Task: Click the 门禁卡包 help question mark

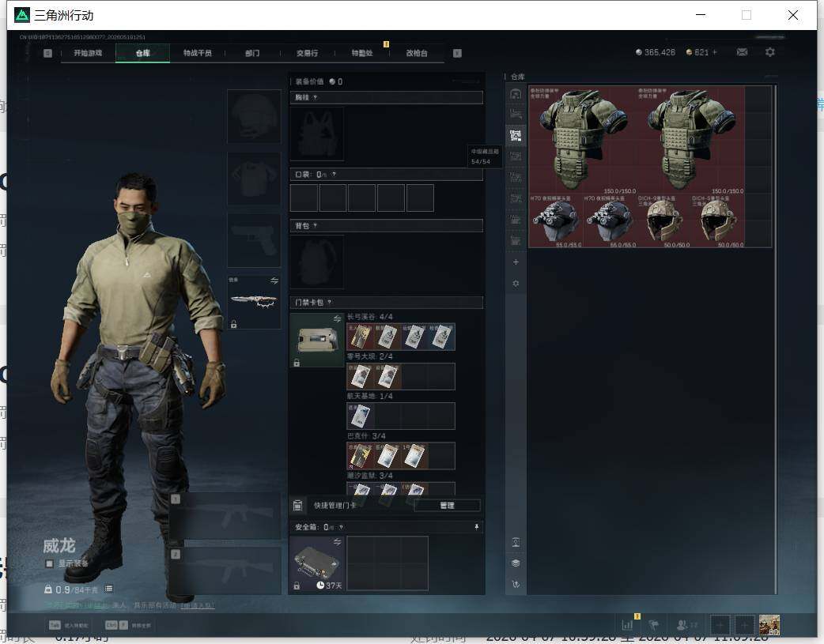Action: click(x=330, y=302)
